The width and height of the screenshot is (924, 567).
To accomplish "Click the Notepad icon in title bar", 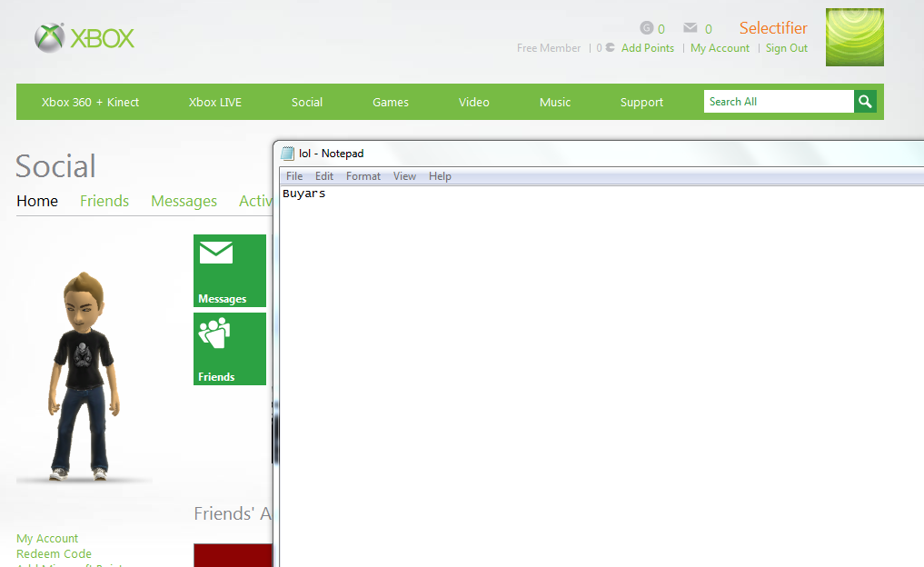I will (287, 154).
